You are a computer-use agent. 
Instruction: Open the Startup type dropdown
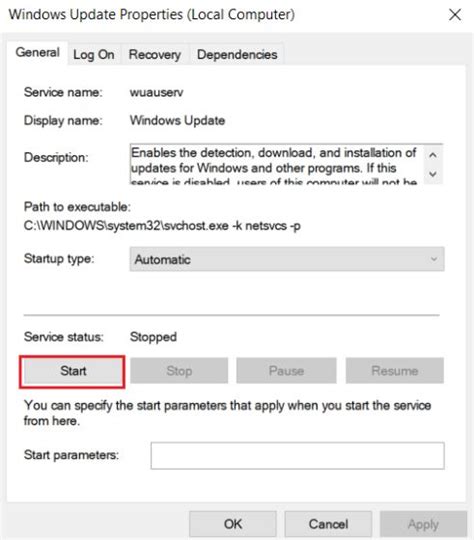287,259
